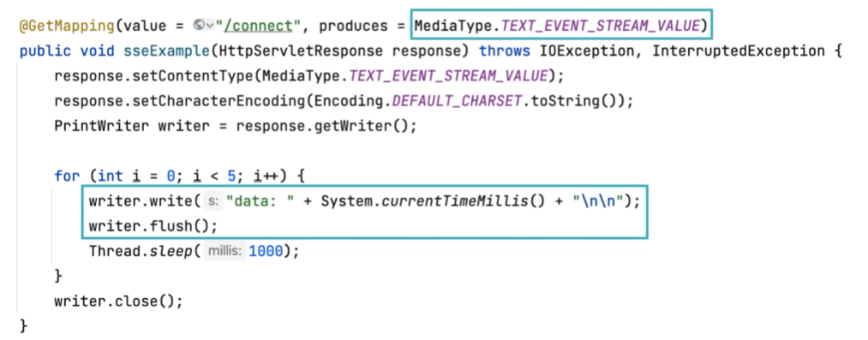Image resolution: width=868 pixels, height=340 pixels.
Task: Click the 'produces' attribute name
Action: point(354,26)
